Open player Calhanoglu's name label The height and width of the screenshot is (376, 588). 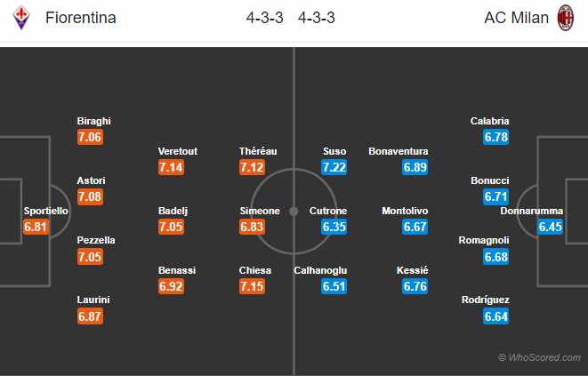(x=321, y=270)
